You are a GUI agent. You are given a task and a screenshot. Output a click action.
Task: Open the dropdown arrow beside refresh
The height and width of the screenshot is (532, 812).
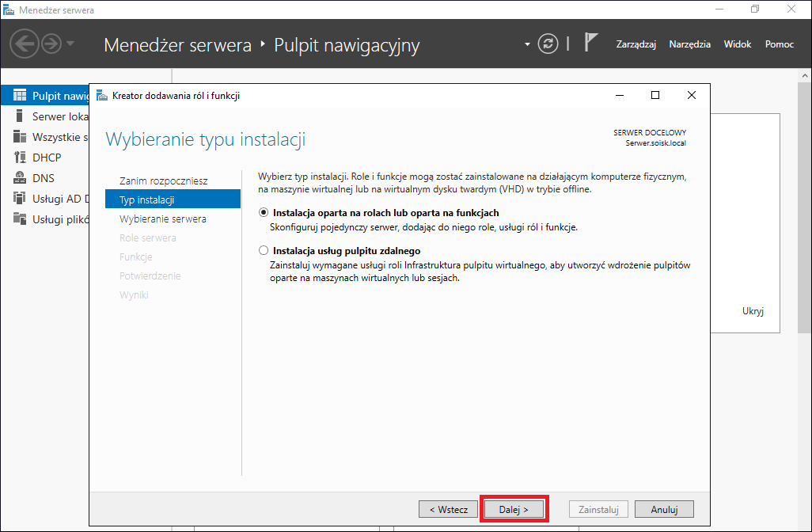click(527, 44)
